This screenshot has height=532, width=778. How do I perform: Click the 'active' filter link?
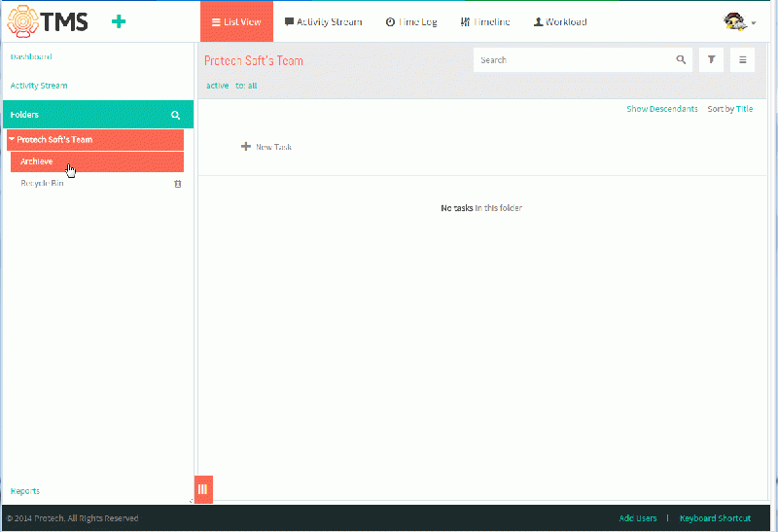(x=217, y=86)
